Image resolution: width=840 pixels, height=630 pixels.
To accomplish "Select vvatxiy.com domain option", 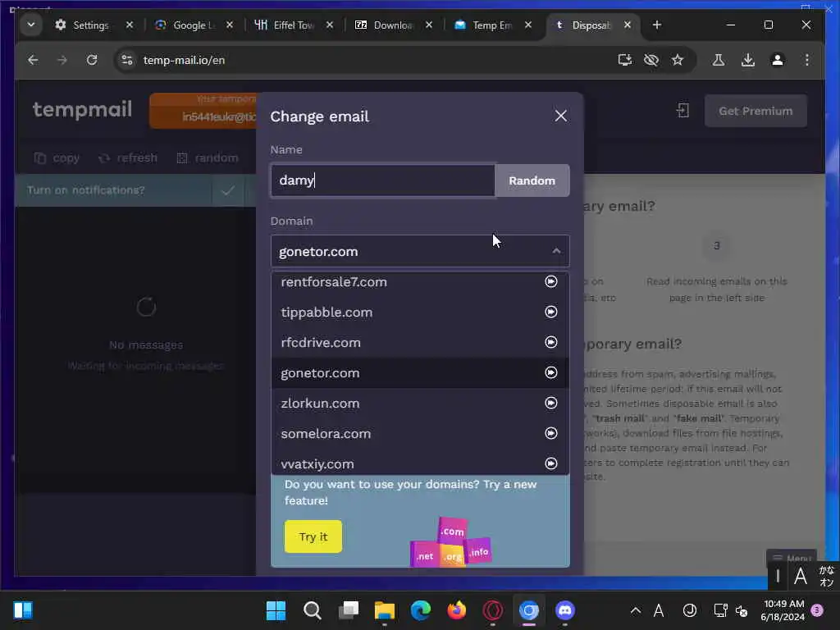I will [420, 463].
